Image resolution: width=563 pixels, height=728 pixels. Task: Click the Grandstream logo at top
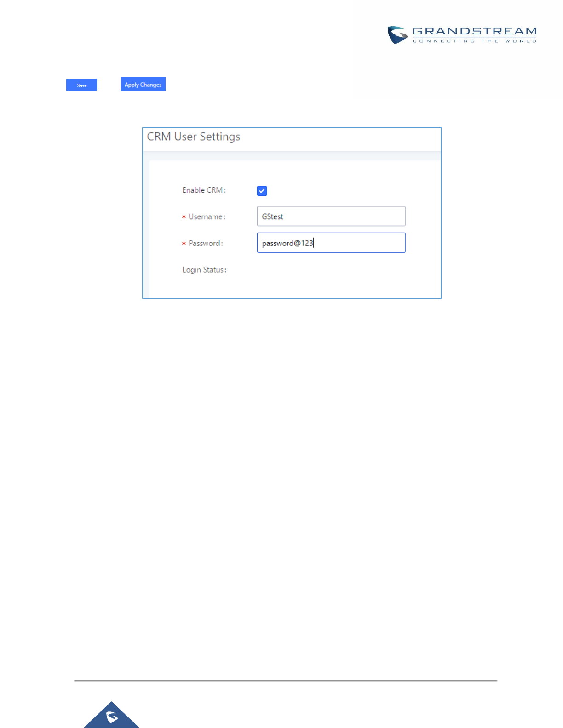pos(462,35)
